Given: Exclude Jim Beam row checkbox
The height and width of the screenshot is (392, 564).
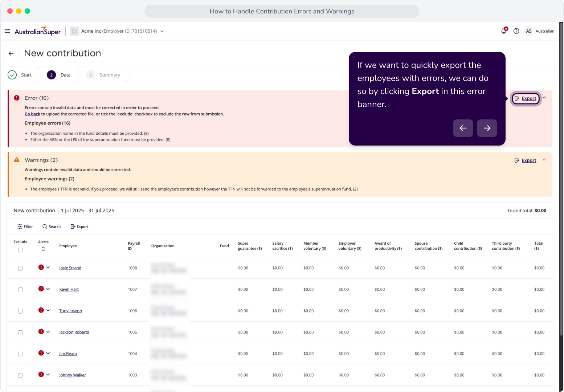Looking at the screenshot, I should point(20,354).
